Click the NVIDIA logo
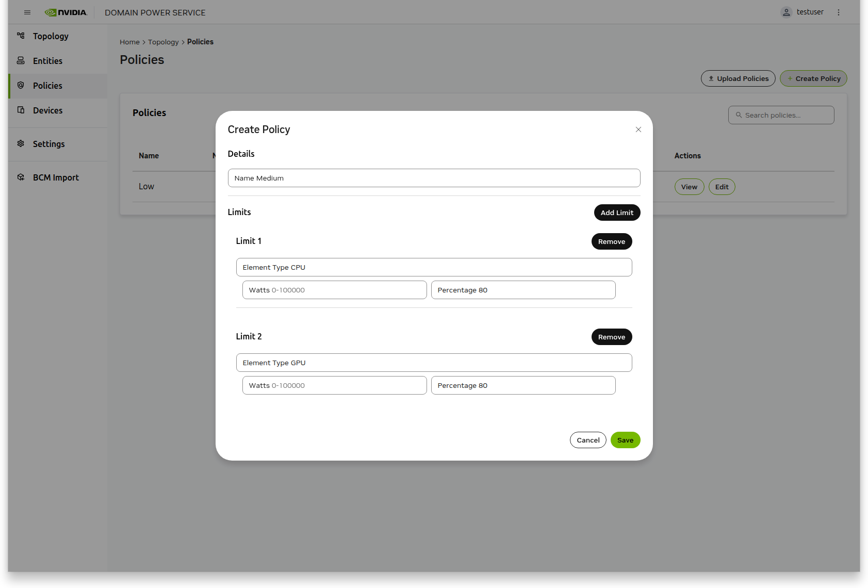This screenshot has height=588, width=868. [x=66, y=12]
